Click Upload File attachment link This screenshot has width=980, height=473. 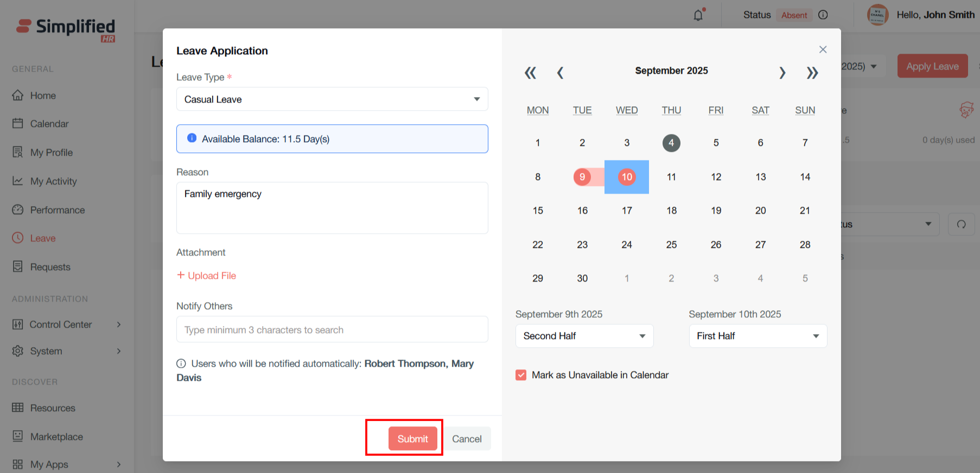click(x=207, y=276)
